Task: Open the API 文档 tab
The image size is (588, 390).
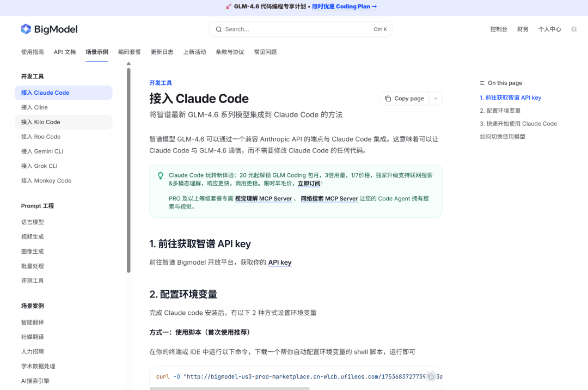Action: [x=65, y=52]
